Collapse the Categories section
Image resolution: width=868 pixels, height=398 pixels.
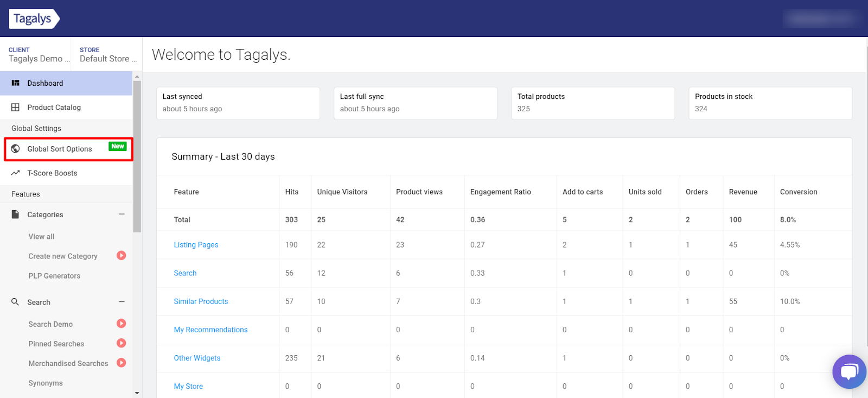122,214
